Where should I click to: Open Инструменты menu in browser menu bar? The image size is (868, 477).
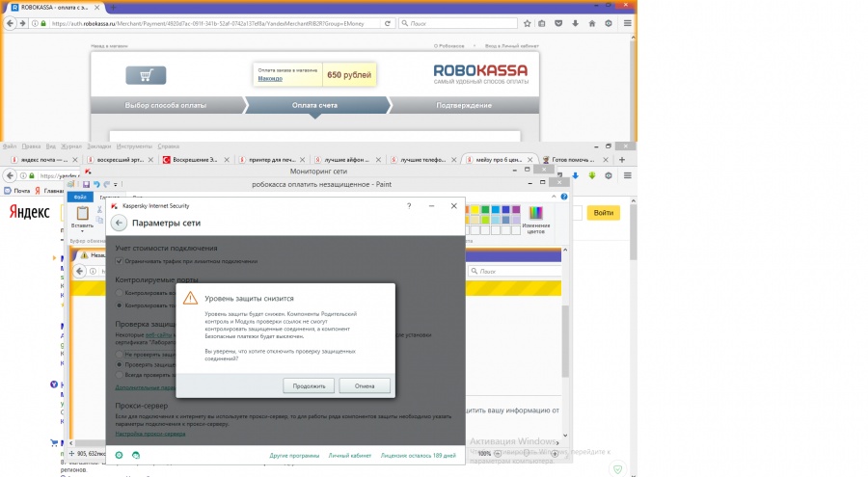[x=134, y=146]
